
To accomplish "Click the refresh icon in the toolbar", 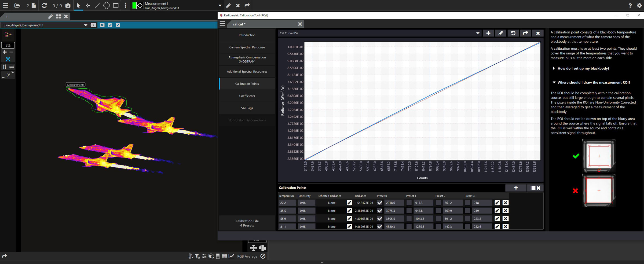I will click(x=44, y=5).
